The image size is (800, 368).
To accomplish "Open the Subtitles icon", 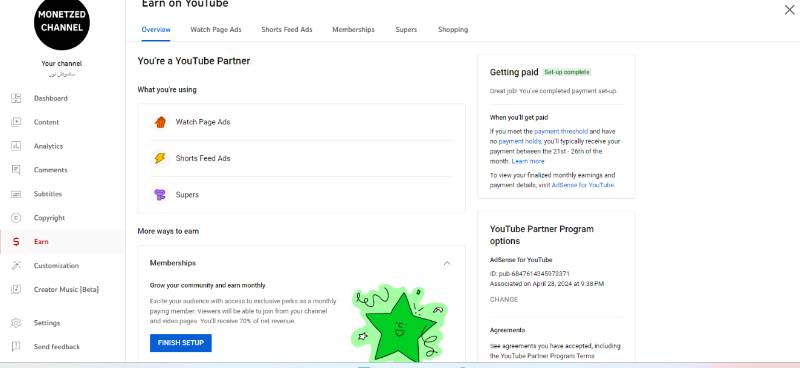I will (16, 194).
